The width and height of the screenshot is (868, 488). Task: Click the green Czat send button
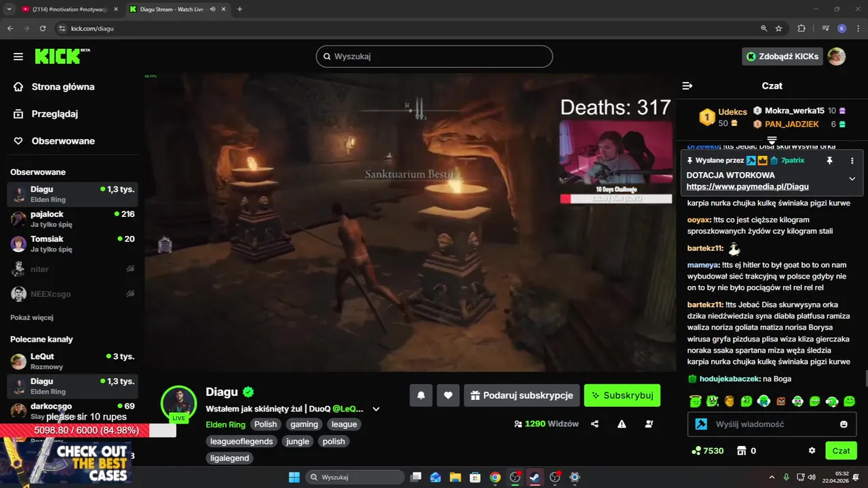pyautogui.click(x=841, y=451)
